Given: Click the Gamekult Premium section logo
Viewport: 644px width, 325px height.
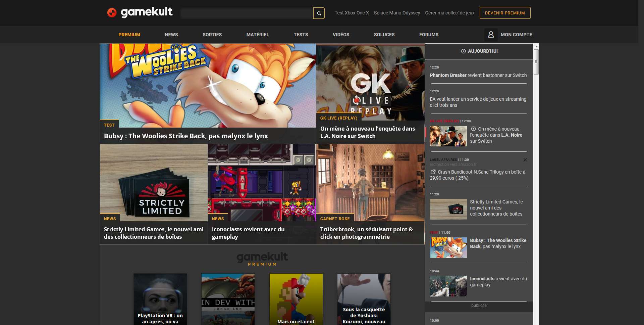Looking at the screenshot, I should click(x=262, y=259).
